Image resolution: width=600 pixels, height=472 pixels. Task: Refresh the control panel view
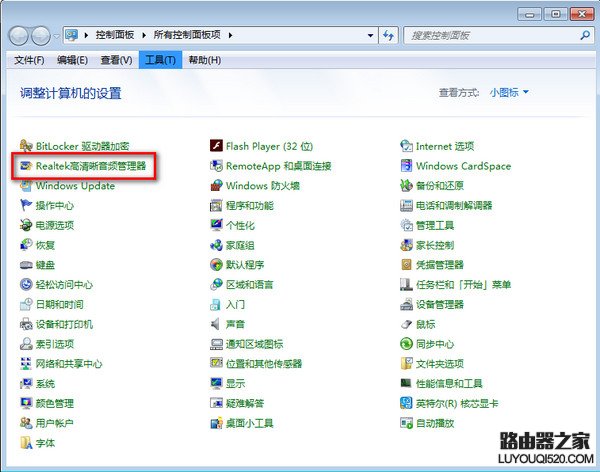388,36
